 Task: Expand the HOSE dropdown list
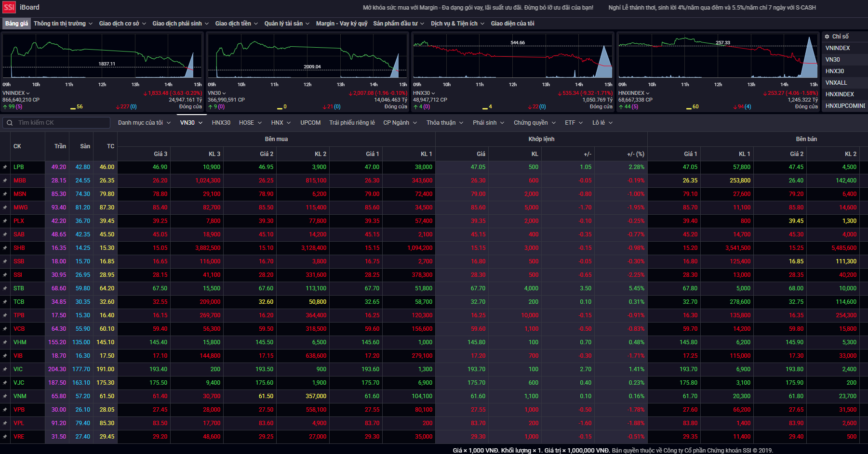click(x=250, y=123)
